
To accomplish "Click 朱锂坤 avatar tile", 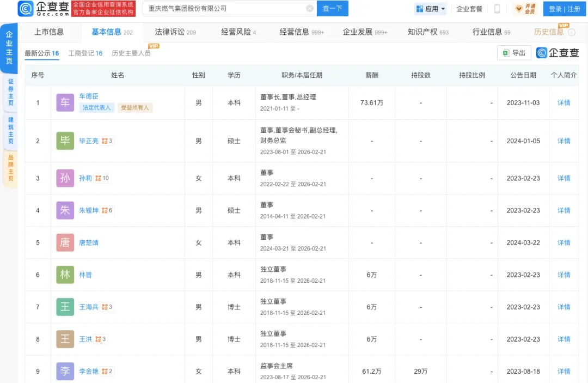I will [65, 210].
